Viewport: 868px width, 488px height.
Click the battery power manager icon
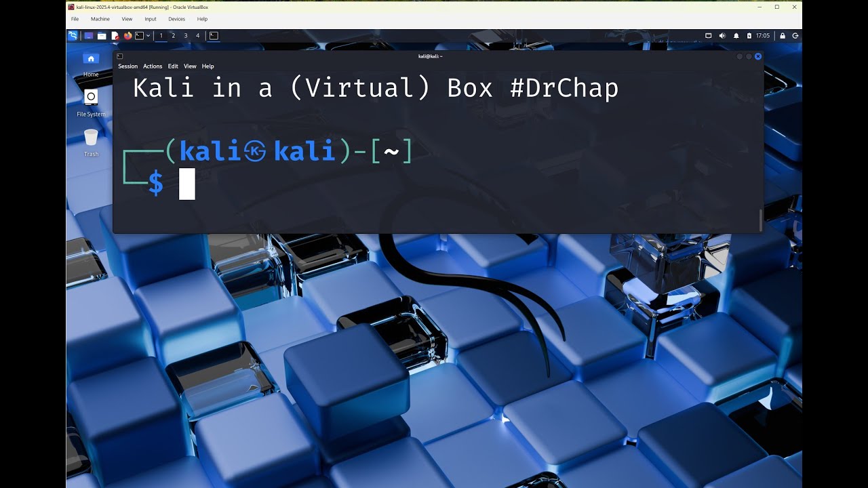749,35
